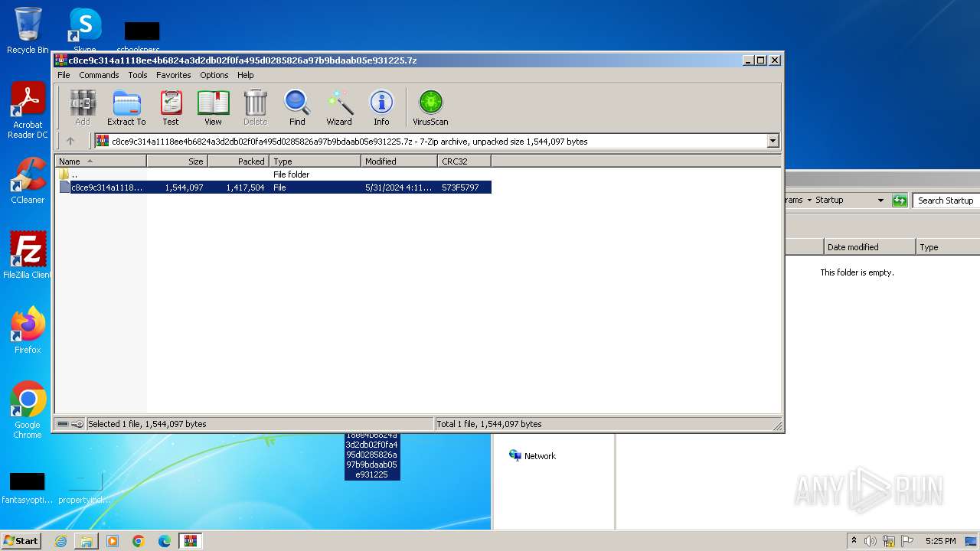Click the Extract To toolbar icon

(x=126, y=107)
